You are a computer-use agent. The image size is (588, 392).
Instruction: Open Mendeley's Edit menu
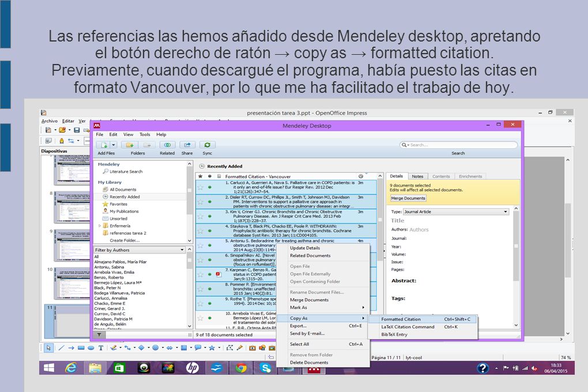113,134
